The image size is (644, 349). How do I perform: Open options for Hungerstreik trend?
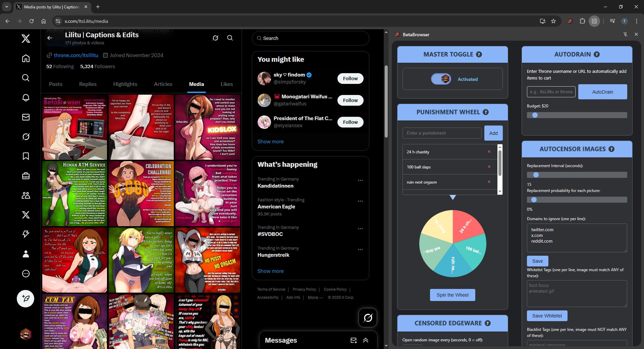(x=360, y=249)
